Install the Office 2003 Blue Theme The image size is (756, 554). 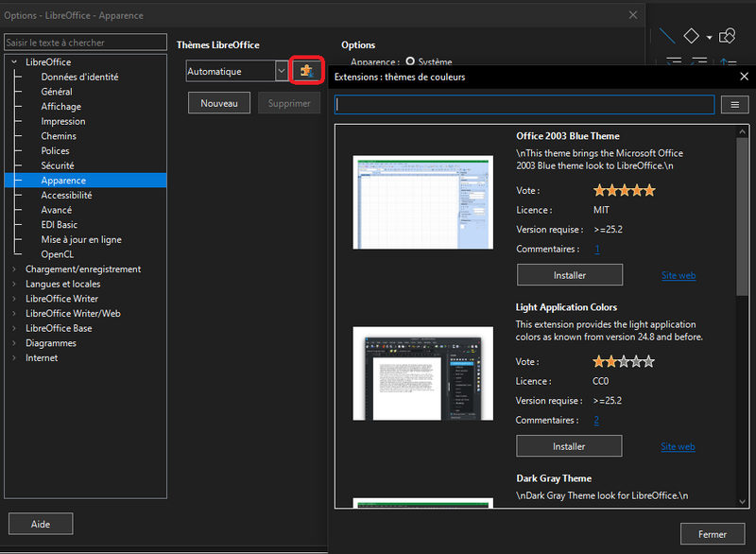pos(569,274)
